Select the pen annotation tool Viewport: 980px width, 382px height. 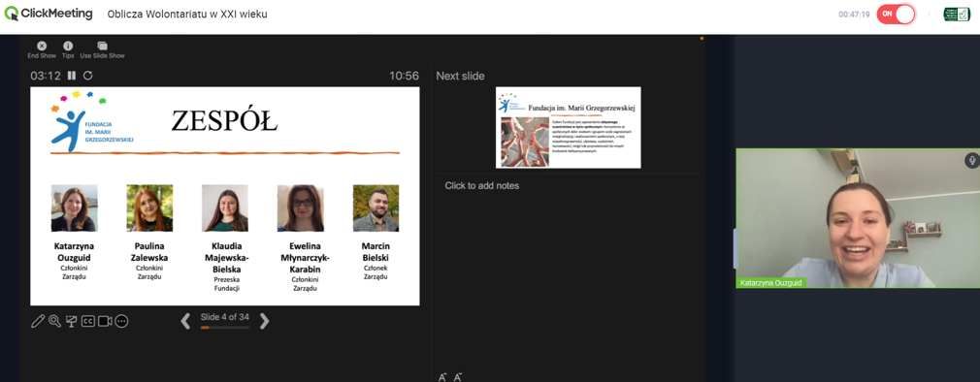[x=38, y=322]
